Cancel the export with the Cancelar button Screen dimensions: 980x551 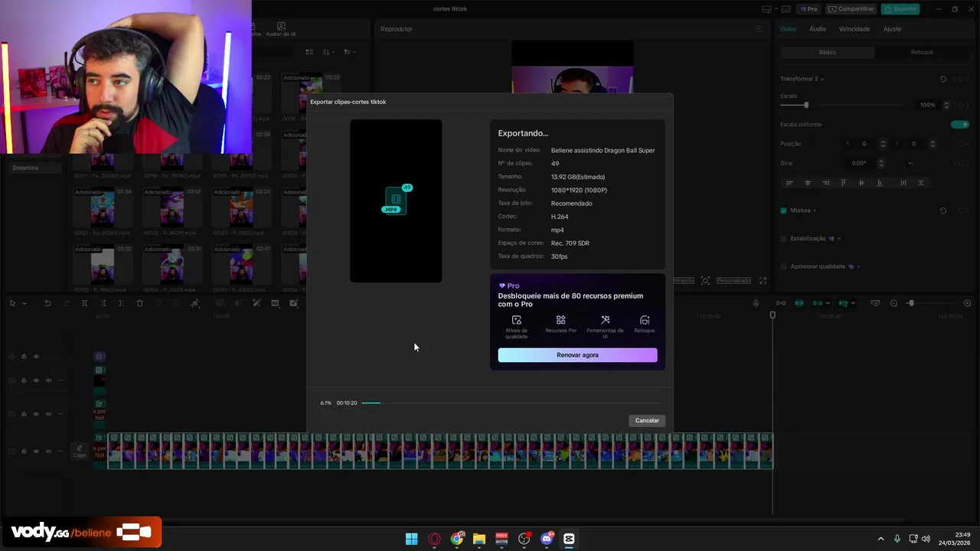647,420
